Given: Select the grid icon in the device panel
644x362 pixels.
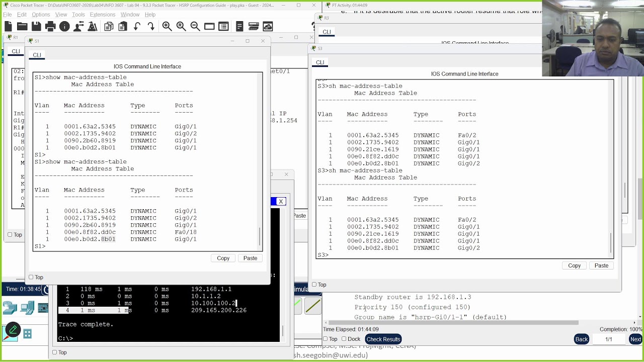Looking at the screenshot, I should 28,333.
